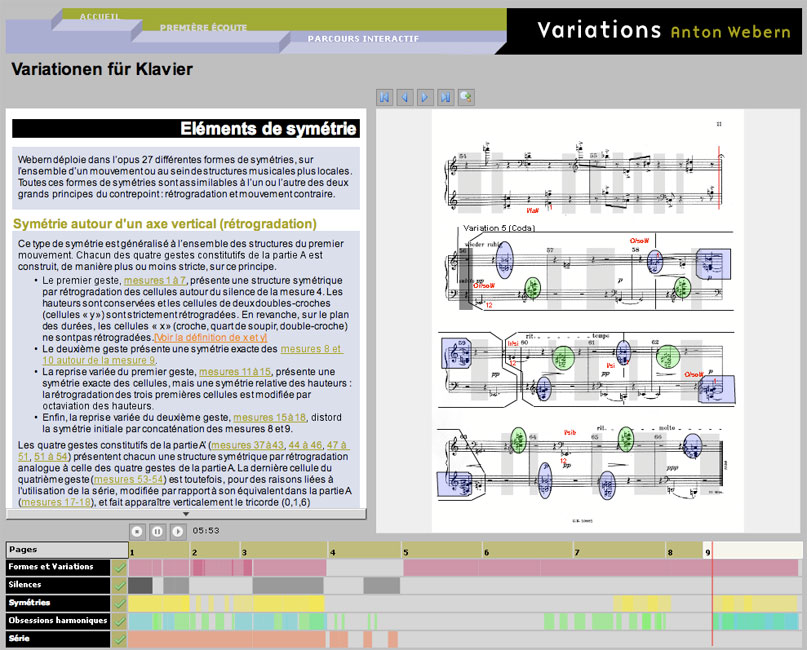Go to the previous score page
807x650 pixels.
[x=405, y=97]
